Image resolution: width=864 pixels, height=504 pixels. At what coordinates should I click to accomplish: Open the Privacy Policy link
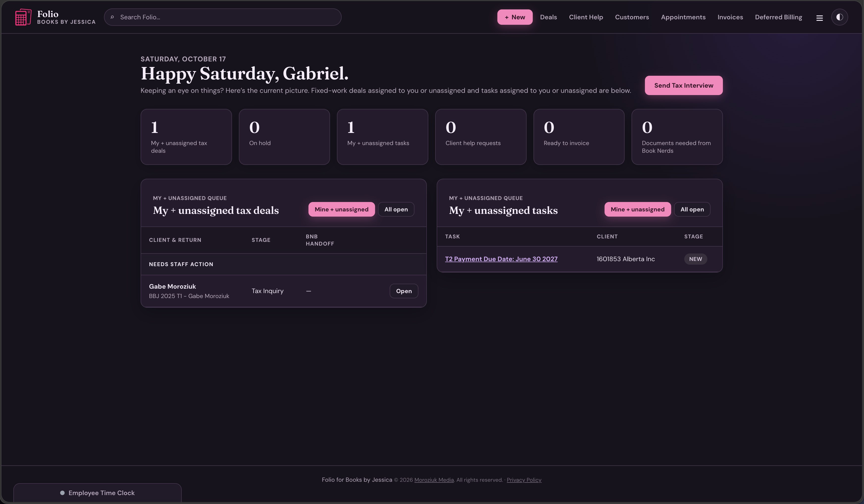(524, 480)
